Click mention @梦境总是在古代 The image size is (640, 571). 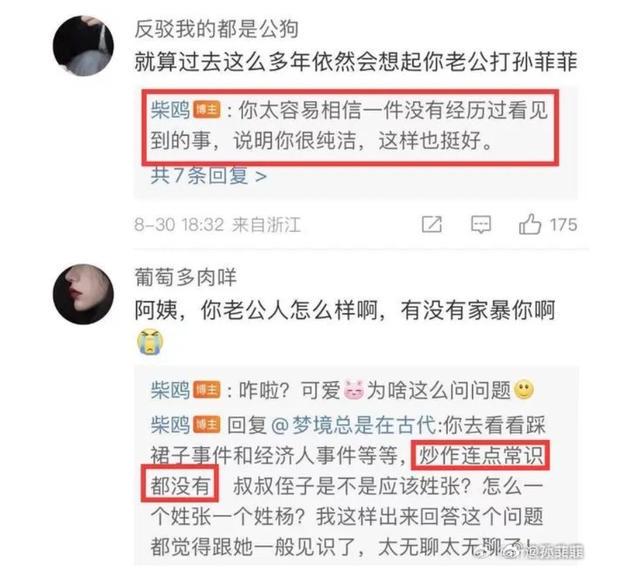(353, 425)
